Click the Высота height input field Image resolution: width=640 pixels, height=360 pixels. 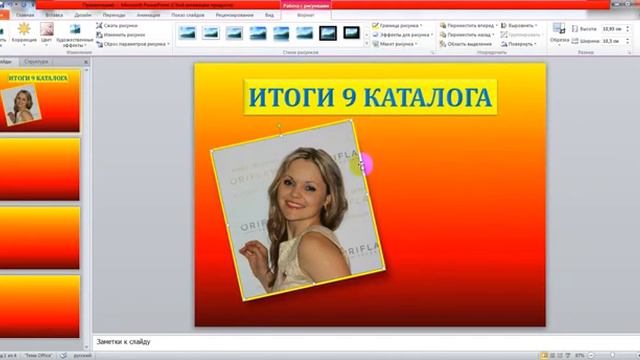(x=612, y=29)
